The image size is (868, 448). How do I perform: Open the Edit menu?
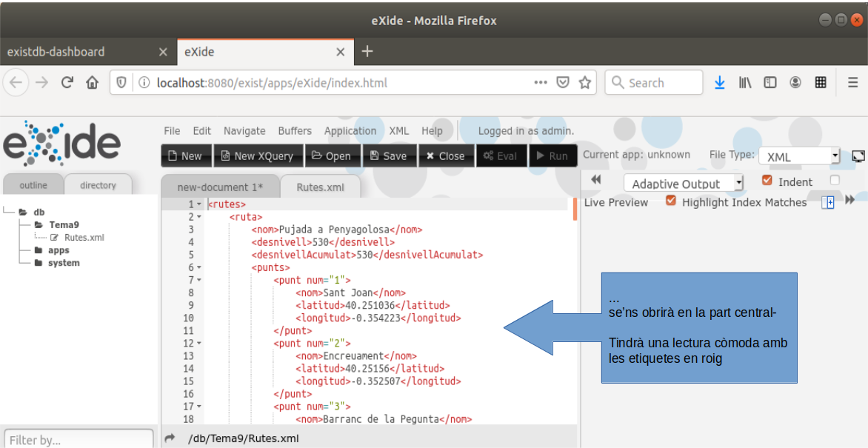(x=202, y=131)
